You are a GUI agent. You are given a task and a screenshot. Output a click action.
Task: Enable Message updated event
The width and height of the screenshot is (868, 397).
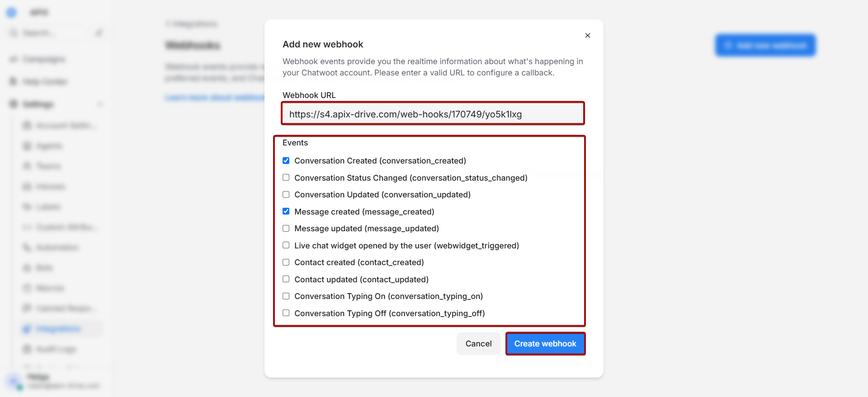pos(286,228)
